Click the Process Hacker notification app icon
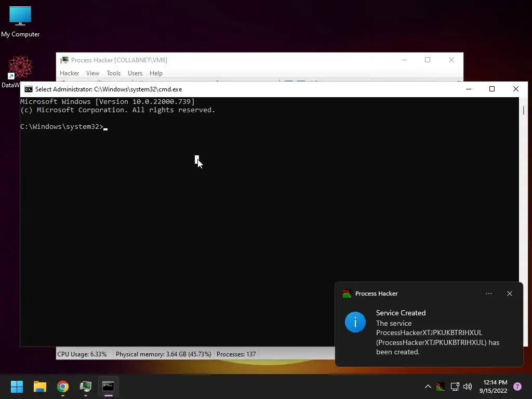This screenshot has height=399, width=532. pyautogui.click(x=347, y=294)
